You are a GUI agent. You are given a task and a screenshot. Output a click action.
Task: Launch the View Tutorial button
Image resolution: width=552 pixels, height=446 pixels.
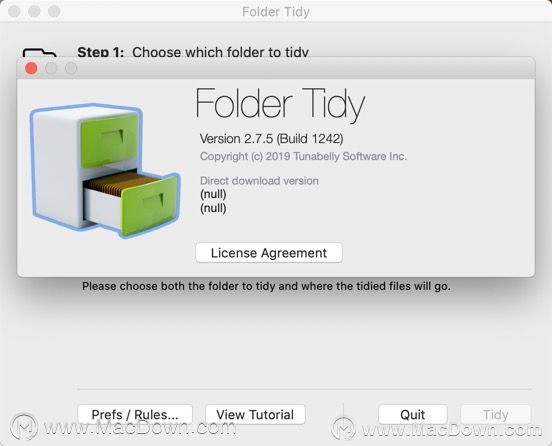[255, 414]
